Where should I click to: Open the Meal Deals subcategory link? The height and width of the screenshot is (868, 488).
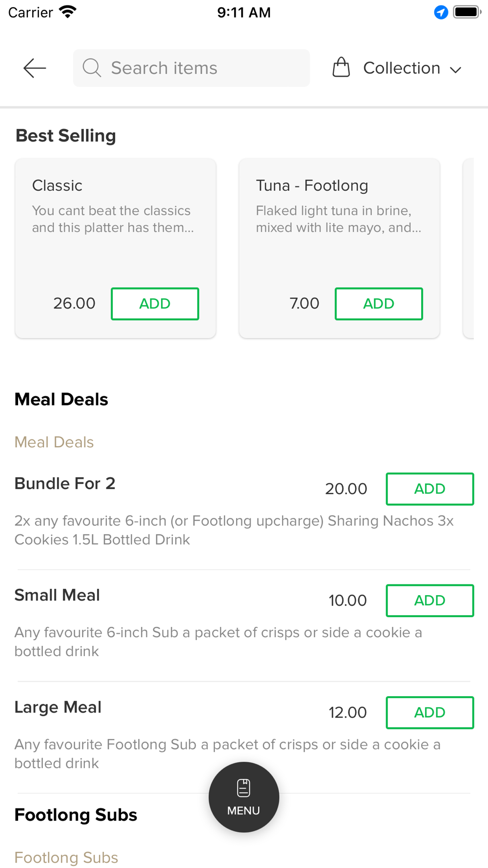(54, 442)
